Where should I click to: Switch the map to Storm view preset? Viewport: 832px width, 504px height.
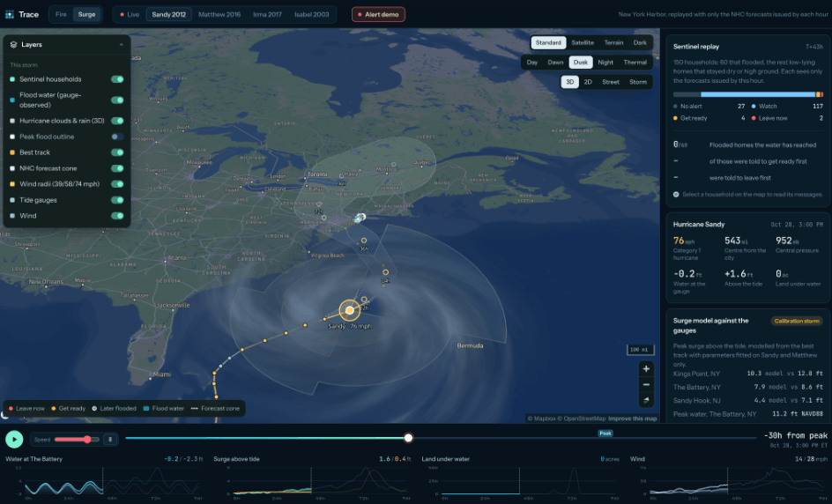pos(638,82)
